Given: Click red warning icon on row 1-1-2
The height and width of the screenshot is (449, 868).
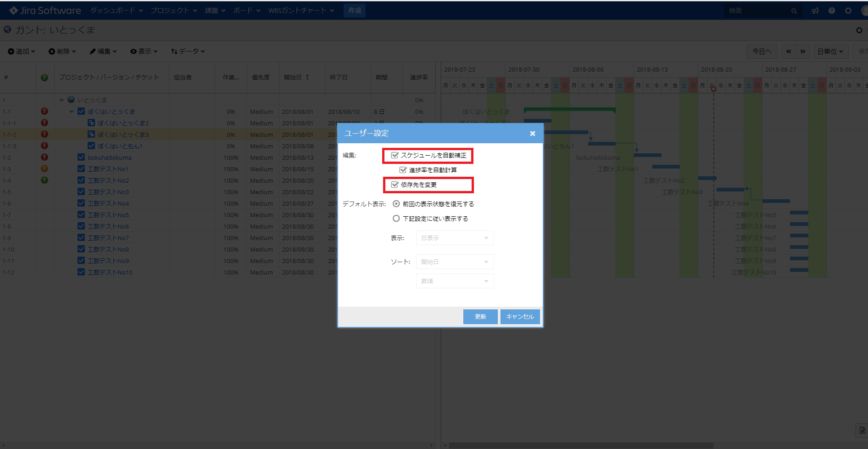Looking at the screenshot, I should (45, 134).
